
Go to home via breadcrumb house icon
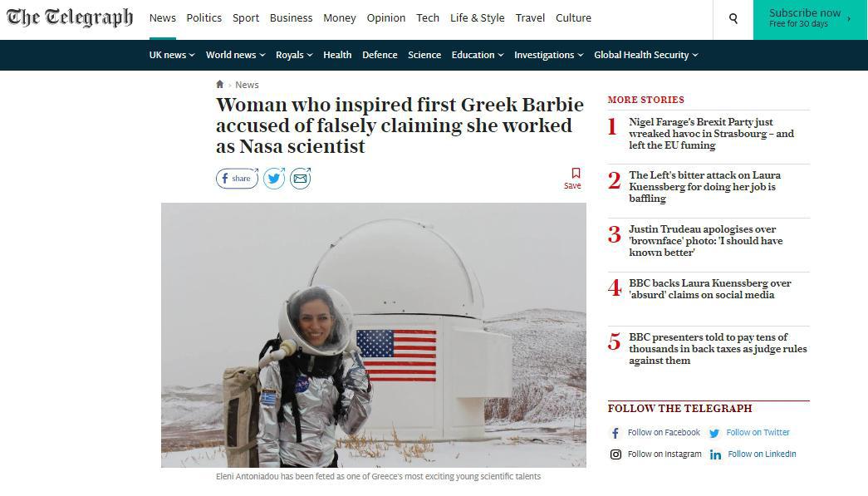[220, 84]
